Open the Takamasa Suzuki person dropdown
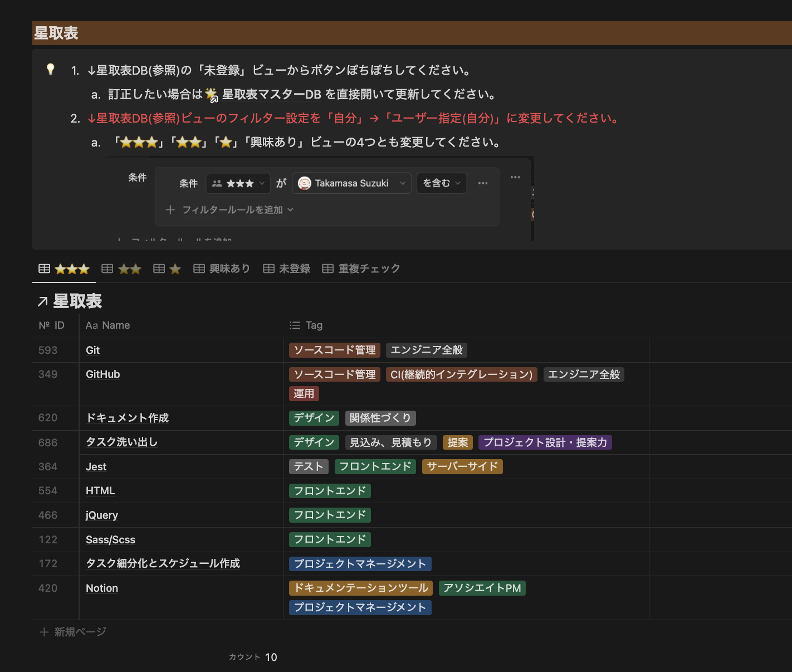 click(351, 183)
